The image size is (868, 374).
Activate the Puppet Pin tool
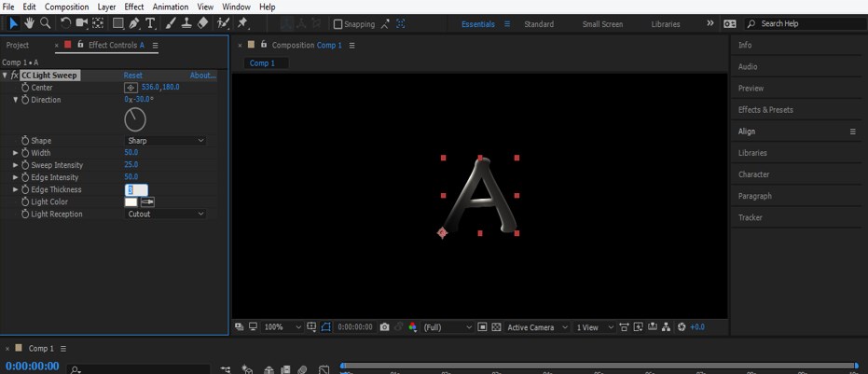pyautogui.click(x=242, y=23)
